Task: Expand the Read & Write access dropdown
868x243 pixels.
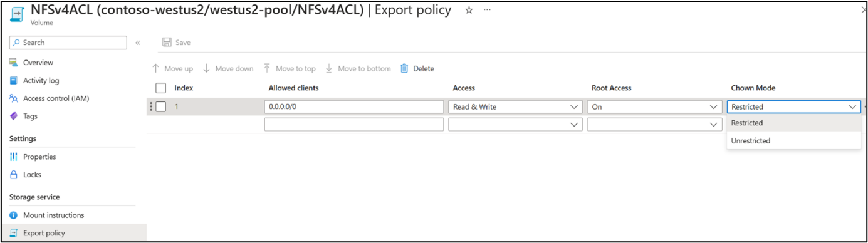Action: pyautogui.click(x=516, y=107)
